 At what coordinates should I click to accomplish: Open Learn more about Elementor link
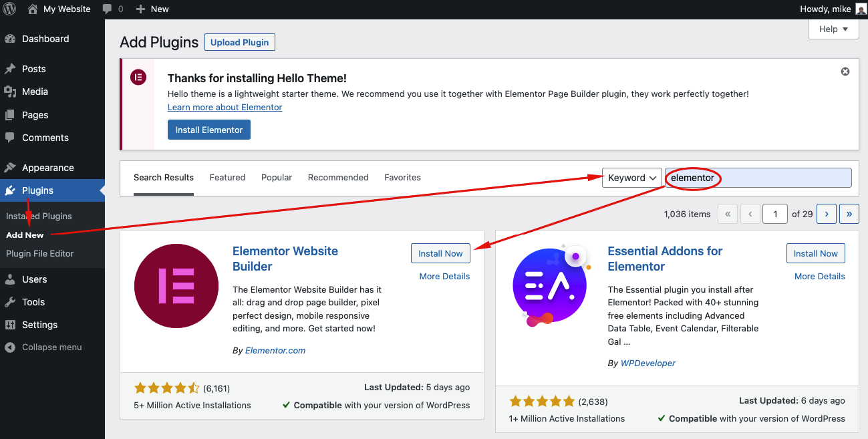225,108
